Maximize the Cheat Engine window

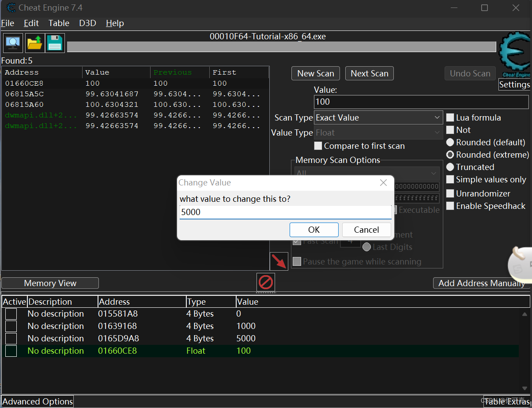484,8
